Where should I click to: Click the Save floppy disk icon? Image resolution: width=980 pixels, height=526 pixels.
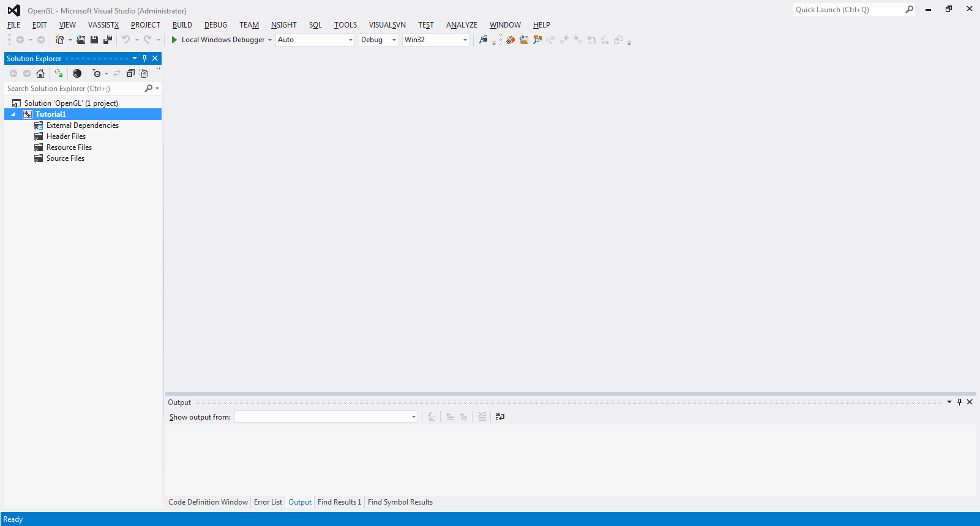[94, 40]
